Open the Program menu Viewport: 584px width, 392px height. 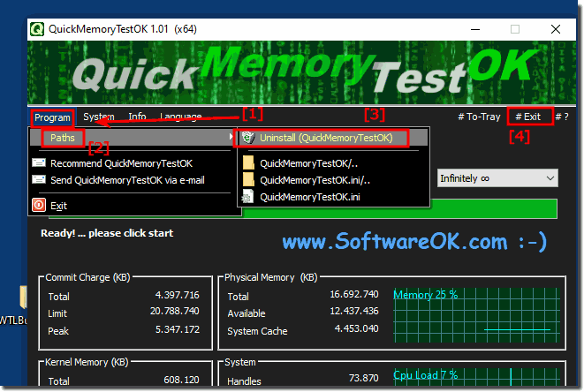click(52, 117)
